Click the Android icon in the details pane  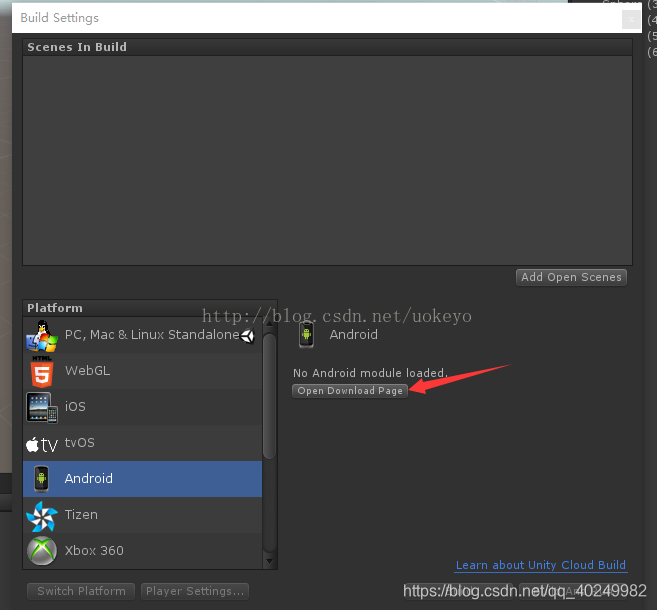coord(306,334)
